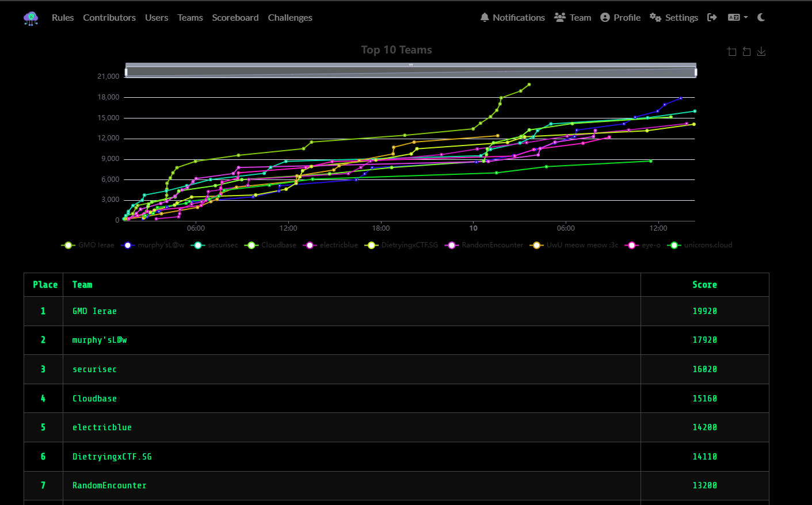Screen dimensions: 812x505
Task: Download the chart as an image
Action: click(761, 52)
